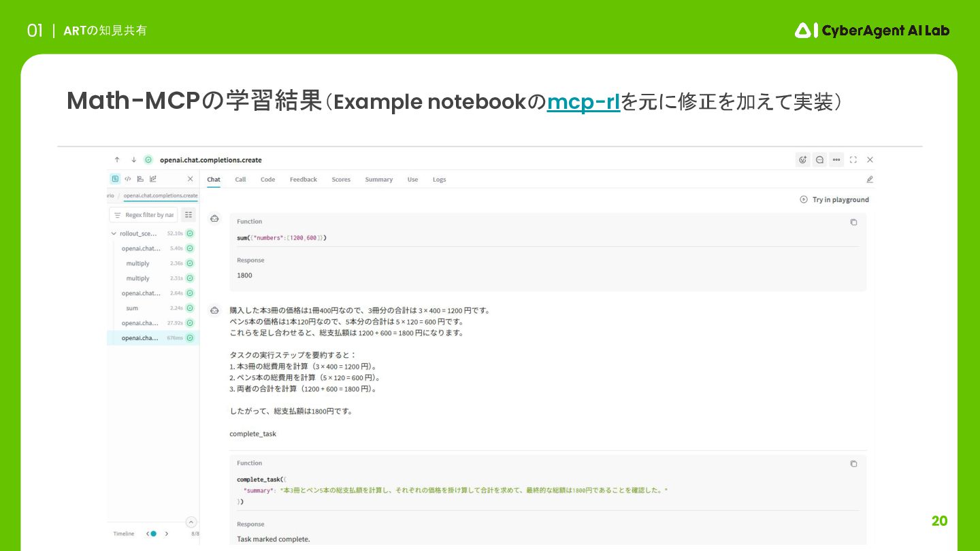Expand the timeline panel with the chevron up

point(191,522)
